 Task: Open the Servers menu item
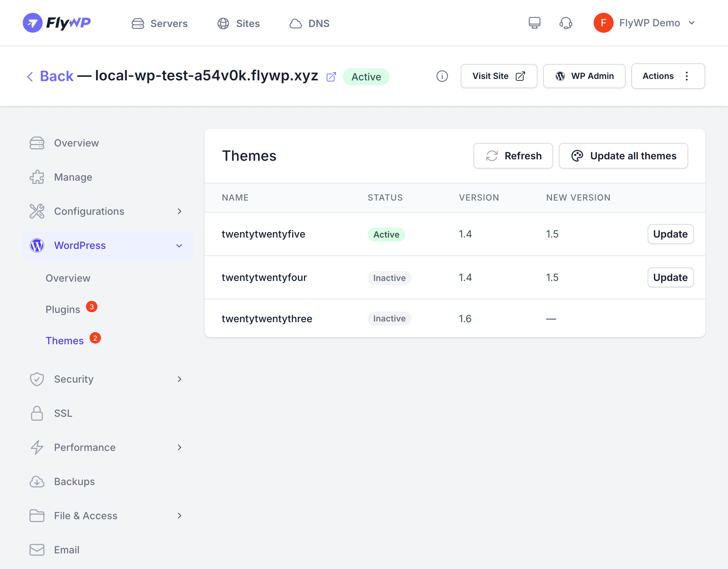(160, 23)
